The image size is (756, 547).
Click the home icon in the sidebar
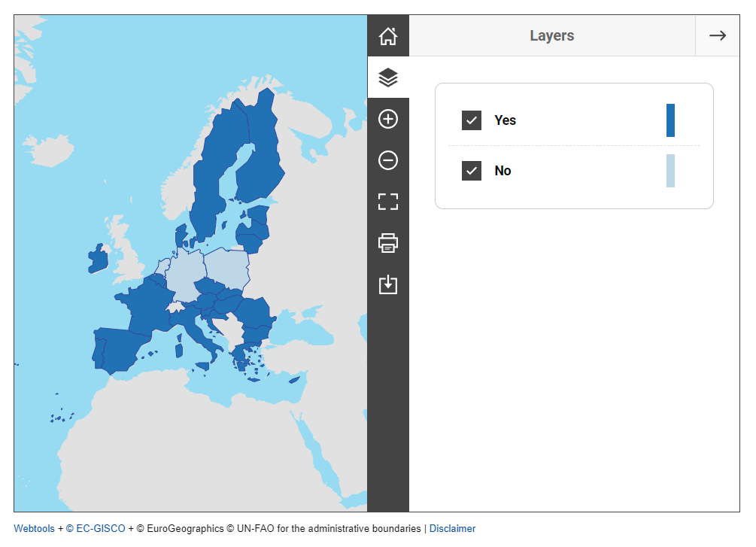tap(387, 35)
